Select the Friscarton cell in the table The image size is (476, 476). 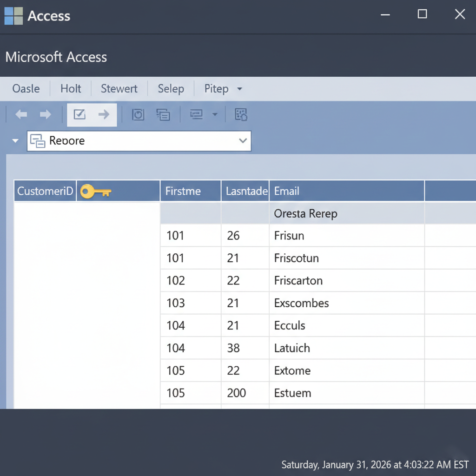pos(298,281)
